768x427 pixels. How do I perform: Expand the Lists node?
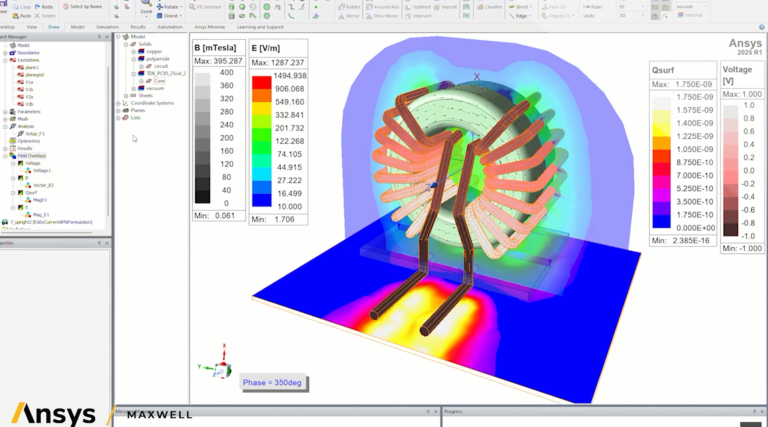[118, 118]
